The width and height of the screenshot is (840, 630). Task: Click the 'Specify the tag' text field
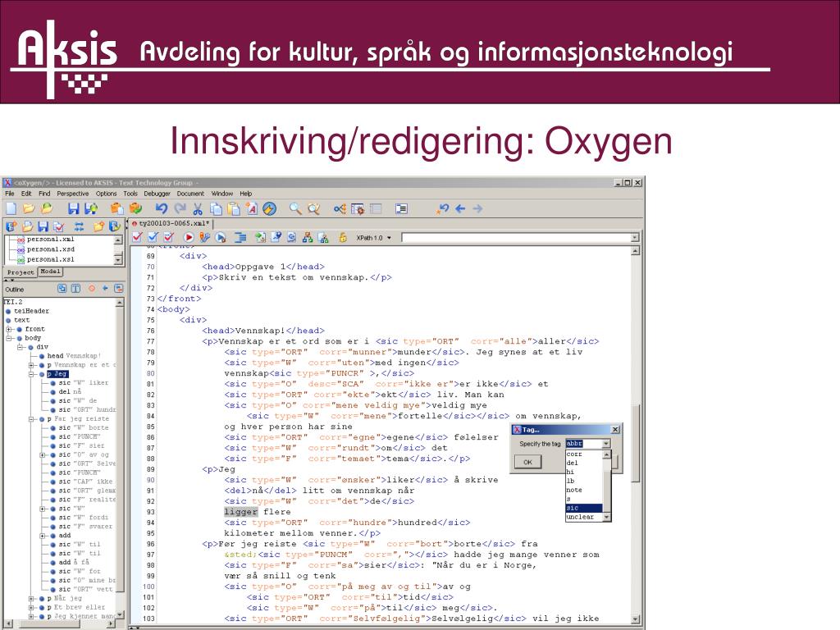[584, 444]
